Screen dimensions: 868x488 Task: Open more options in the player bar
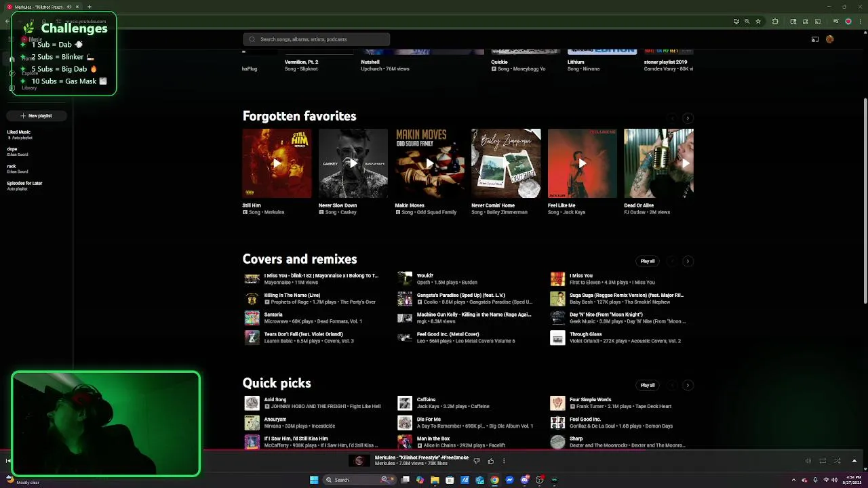[503, 461]
